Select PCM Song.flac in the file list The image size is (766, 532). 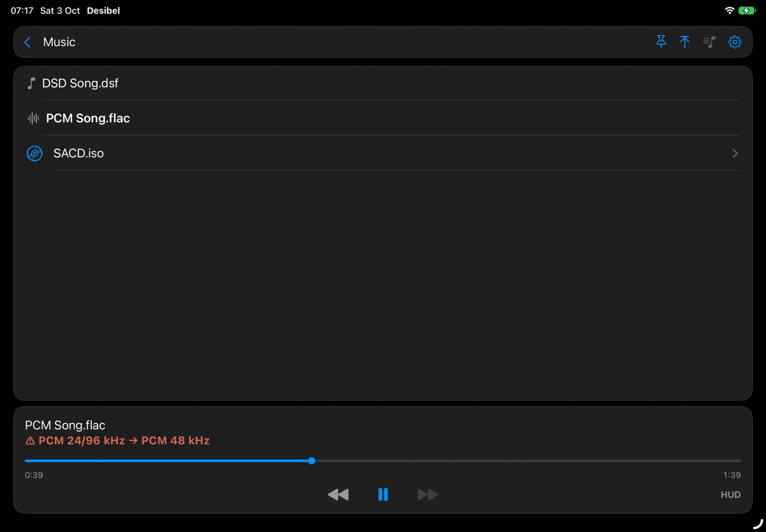[x=383, y=118]
